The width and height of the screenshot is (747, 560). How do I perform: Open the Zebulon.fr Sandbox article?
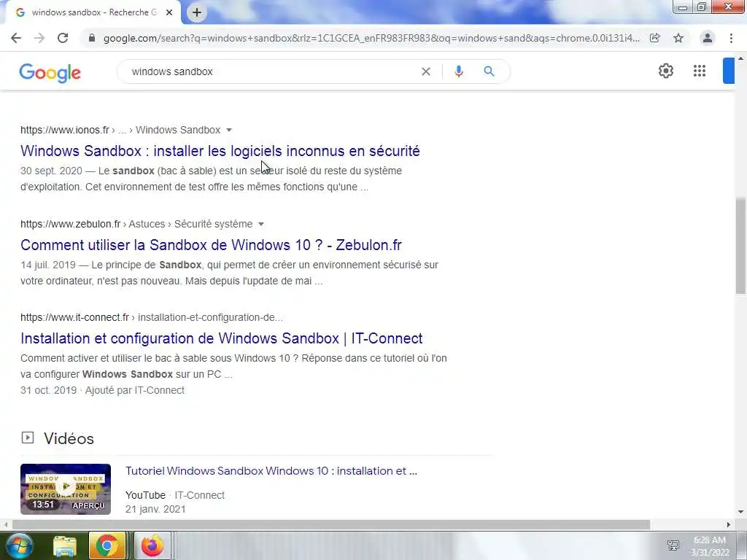211,245
